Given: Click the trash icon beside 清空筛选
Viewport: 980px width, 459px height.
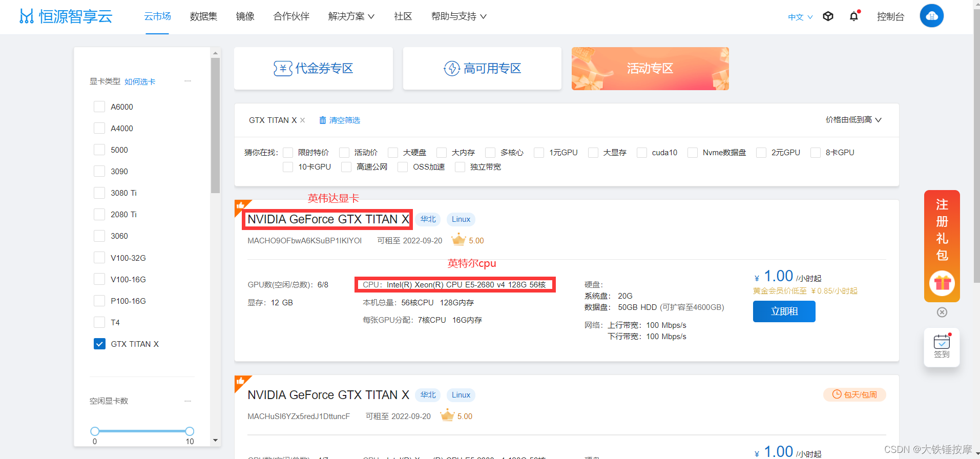Looking at the screenshot, I should pyautogui.click(x=323, y=120).
